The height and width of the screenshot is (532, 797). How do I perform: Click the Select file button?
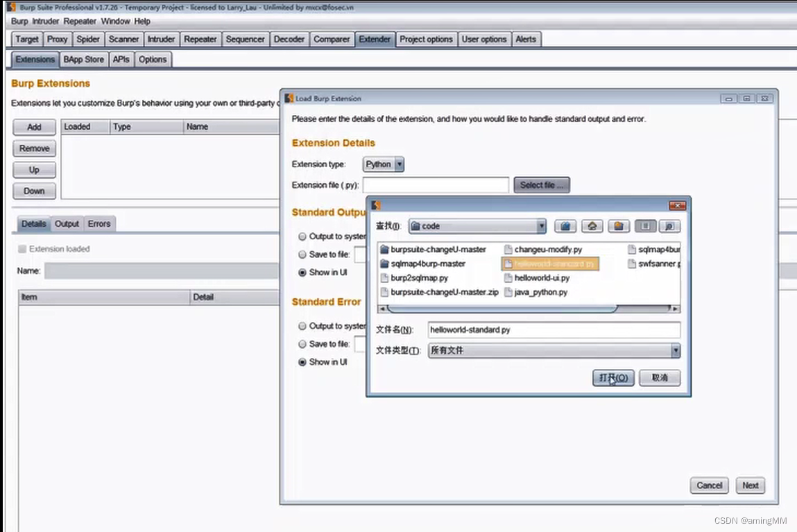[541, 185]
